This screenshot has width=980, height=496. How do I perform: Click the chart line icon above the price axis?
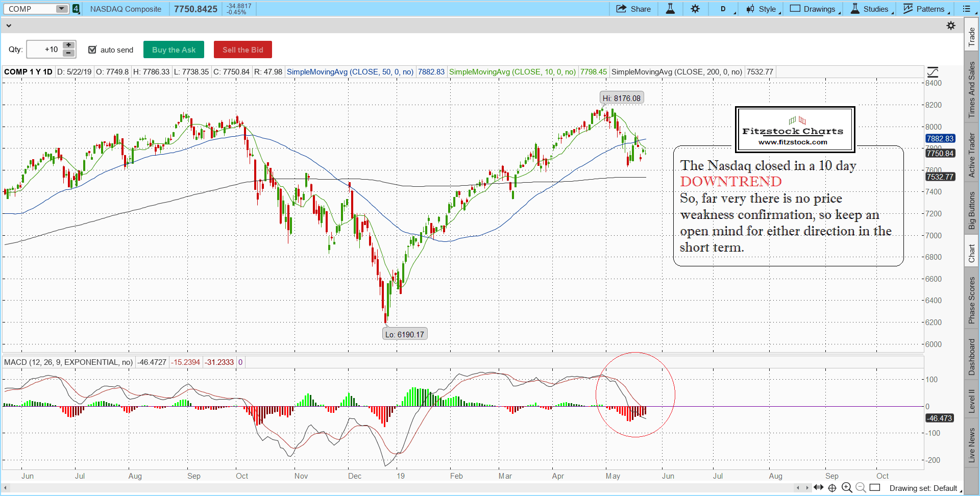point(933,72)
